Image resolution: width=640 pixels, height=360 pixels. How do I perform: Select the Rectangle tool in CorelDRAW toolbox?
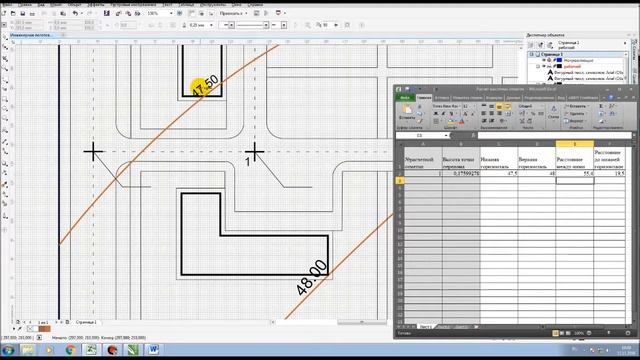[x=5, y=99]
